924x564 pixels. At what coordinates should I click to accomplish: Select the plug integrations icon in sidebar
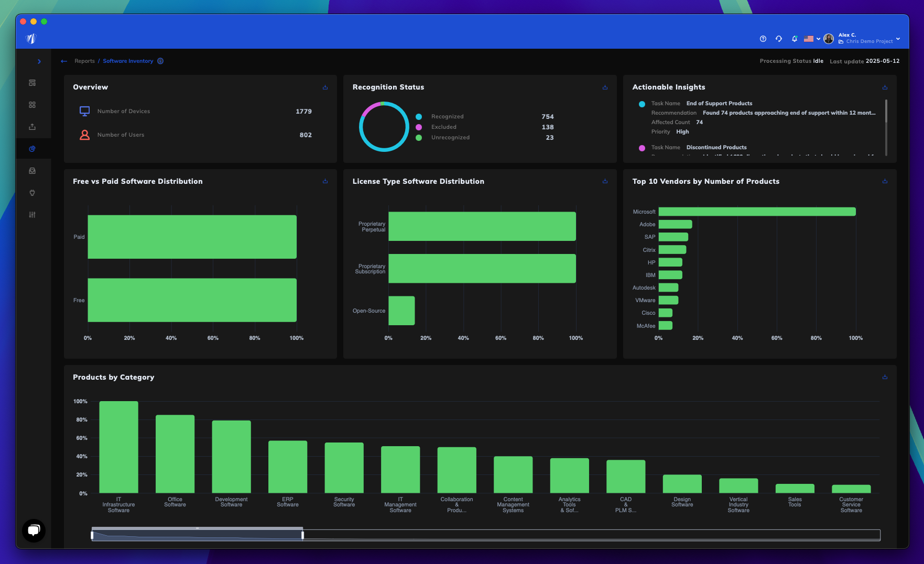32,193
